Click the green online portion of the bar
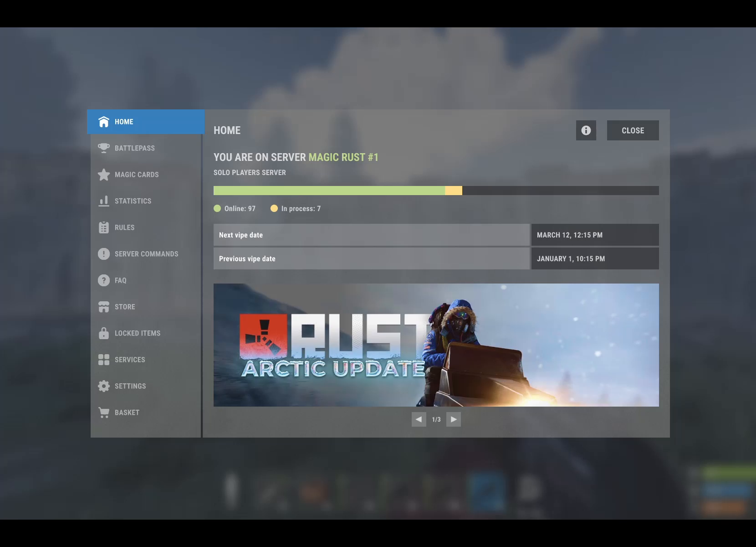 click(x=329, y=191)
